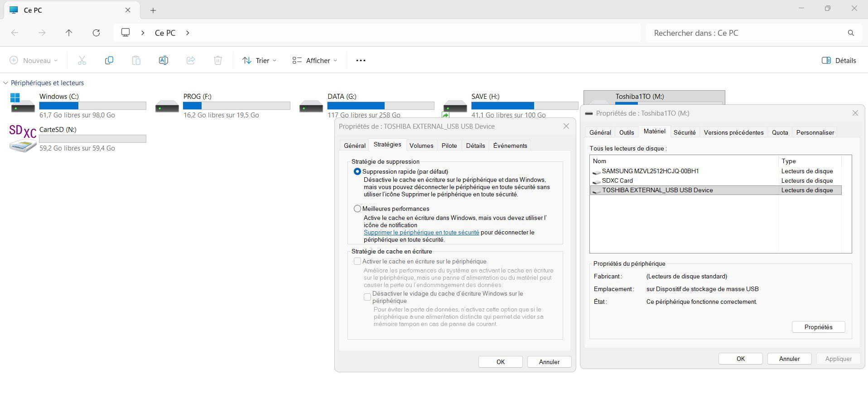Click Annuler in the TOSHIBA device dialog
This screenshot has height=404, width=868.
click(549, 362)
